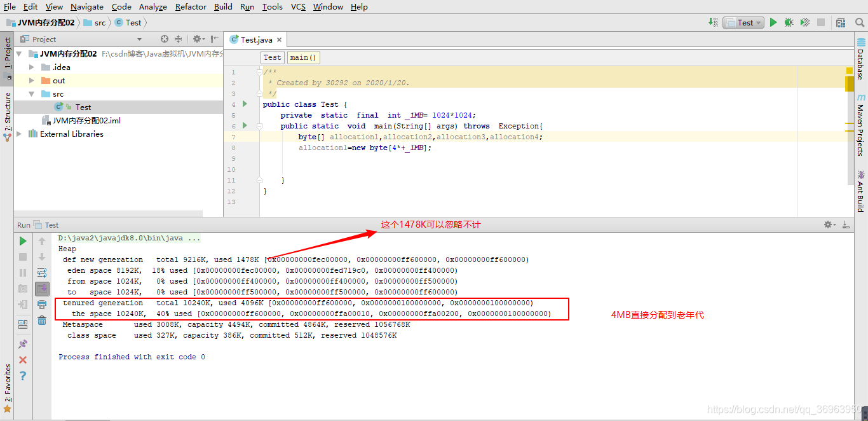Select JVM内存分配02.iml file in project tree
Viewport: 868px width, 421px height.
click(x=86, y=120)
